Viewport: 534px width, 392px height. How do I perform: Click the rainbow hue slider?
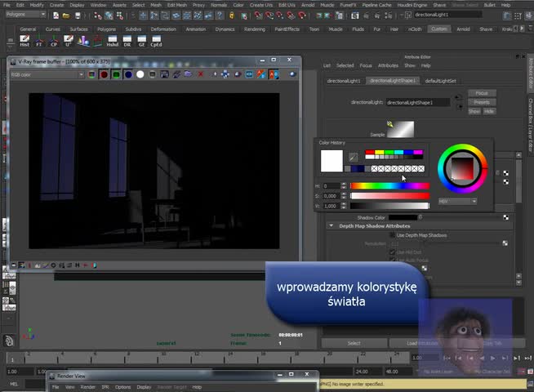[x=389, y=186]
